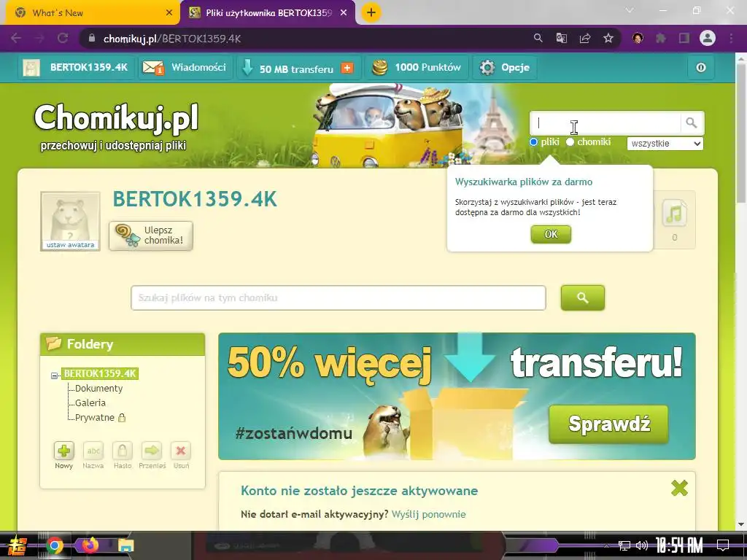Open Firefox from the taskbar
The image size is (747, 560).
(90, 545)
